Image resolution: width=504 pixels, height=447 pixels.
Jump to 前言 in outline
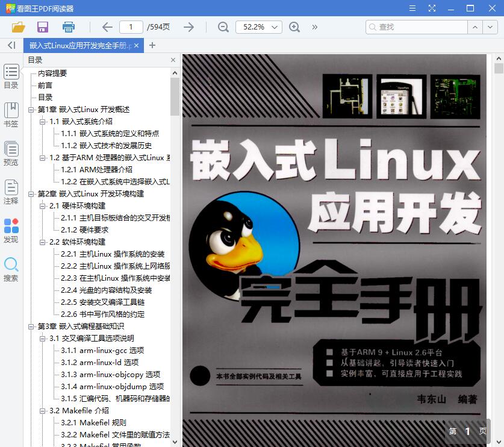45,85
